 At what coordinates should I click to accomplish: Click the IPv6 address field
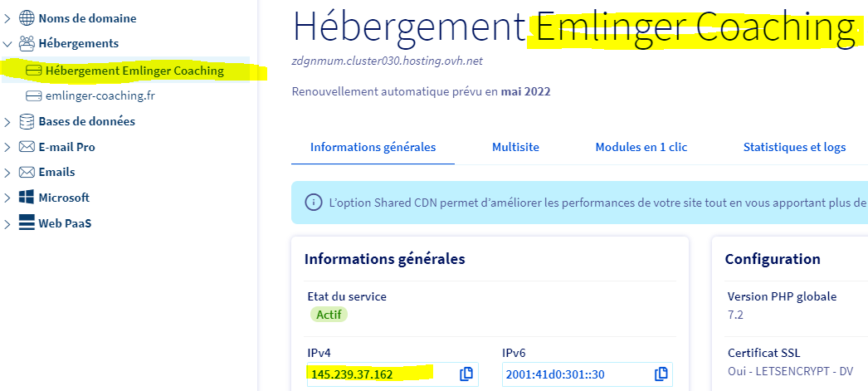[573, 374]
